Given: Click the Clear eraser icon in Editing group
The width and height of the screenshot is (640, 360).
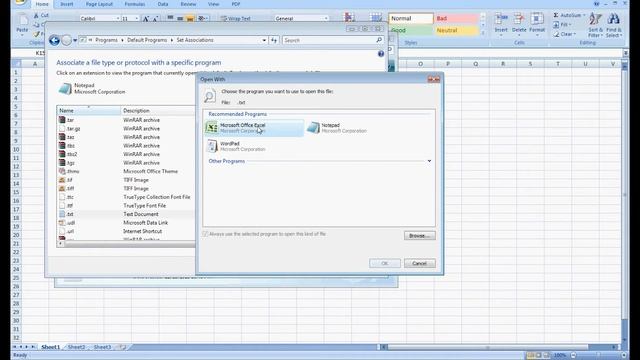Looking at the screenshot, I should pyautogui.click(x=556, y=34).
